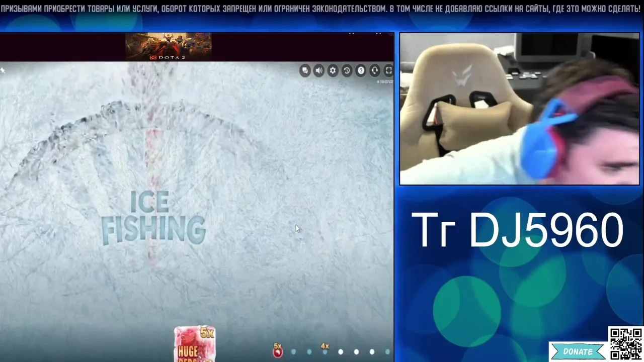This screenshot has height=362, width=644.
Task: Click the QR code next to Donate
Action: pos(626,343)
